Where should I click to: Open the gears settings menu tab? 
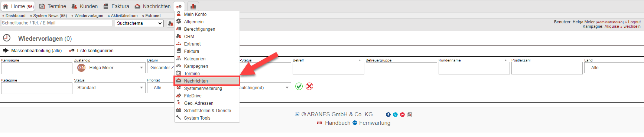pyautogui.click(x=179, y=6)
